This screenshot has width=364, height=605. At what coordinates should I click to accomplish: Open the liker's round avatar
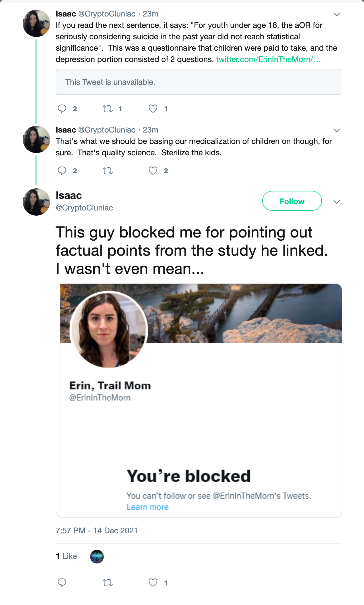coord(97,557)
